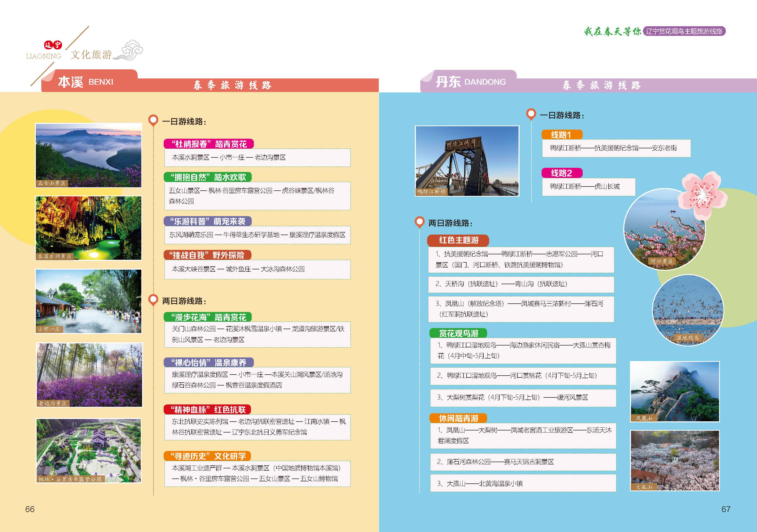Viewport: 757px width, 532px height.
Task: Click the “挑战自我”野外探险 label
Action: point(207,255)
